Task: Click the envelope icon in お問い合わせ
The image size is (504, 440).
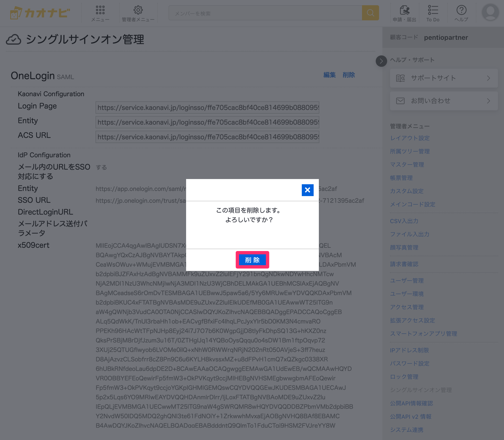Action: coord(400,101)
